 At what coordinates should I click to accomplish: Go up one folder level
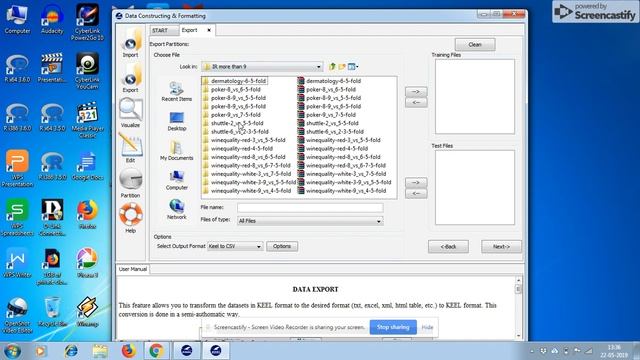pos(332,66)
